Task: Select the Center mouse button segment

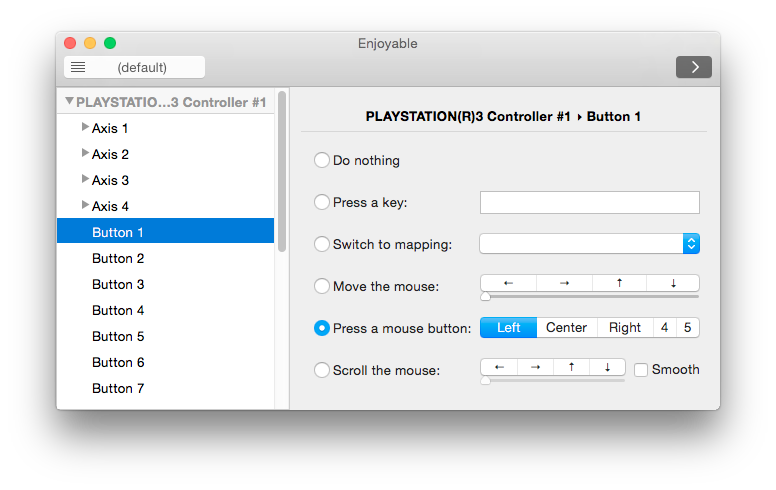Action: click(x=567, y=328)
